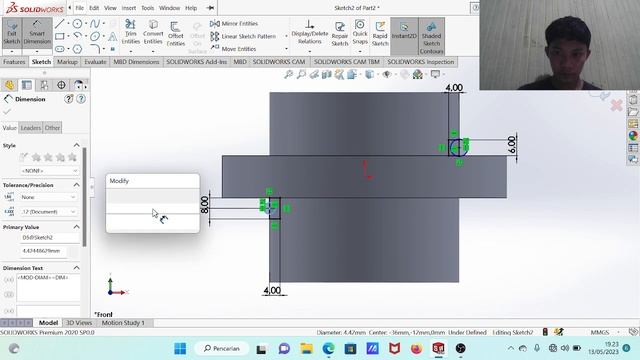This screenshot has height=360, width=640.
Task: Click Mirror Entities
Action: (234, 24)
